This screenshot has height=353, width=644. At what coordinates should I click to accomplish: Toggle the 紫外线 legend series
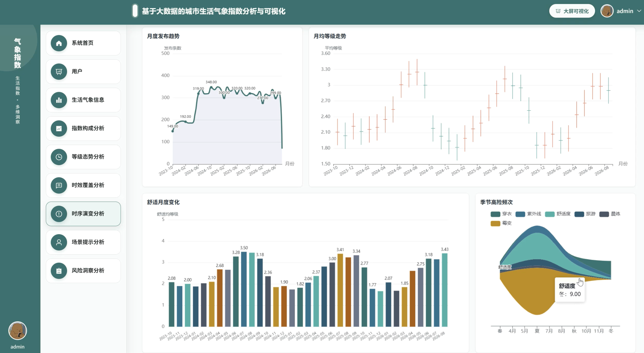[528, 214]
